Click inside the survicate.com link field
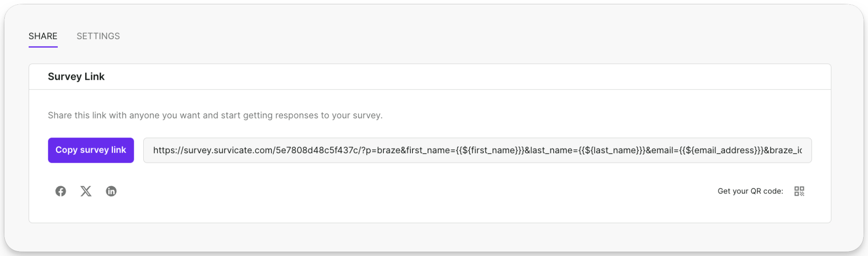Viewport: 868px width, 256px height. coord(478,150)
